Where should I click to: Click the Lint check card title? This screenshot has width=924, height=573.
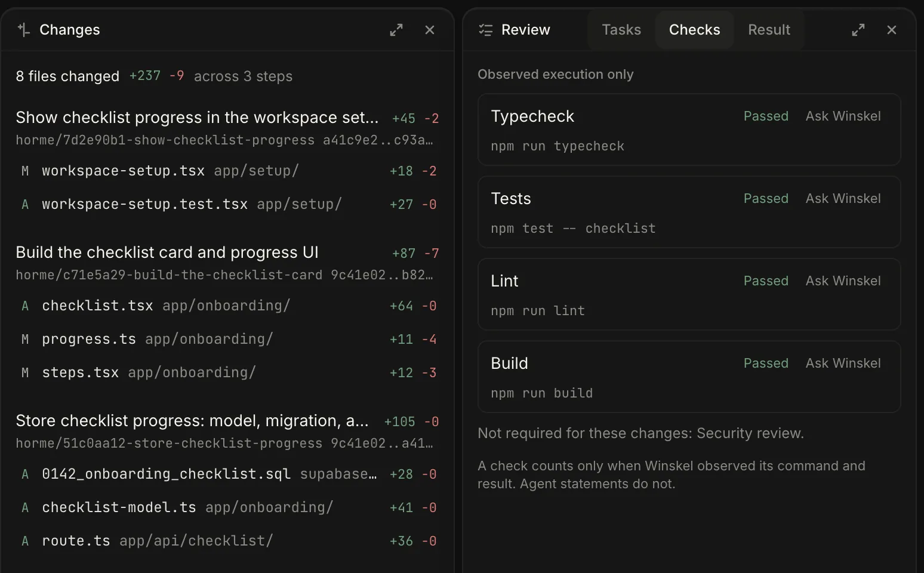point(504,281)
